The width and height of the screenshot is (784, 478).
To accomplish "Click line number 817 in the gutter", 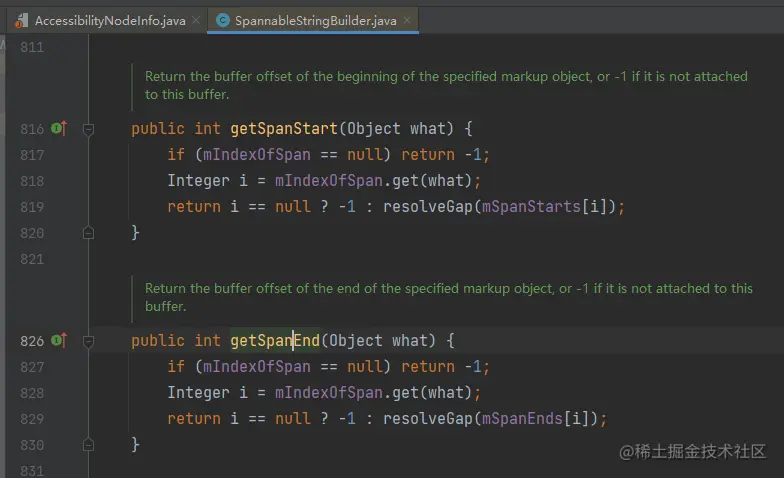I will point(32,155).
